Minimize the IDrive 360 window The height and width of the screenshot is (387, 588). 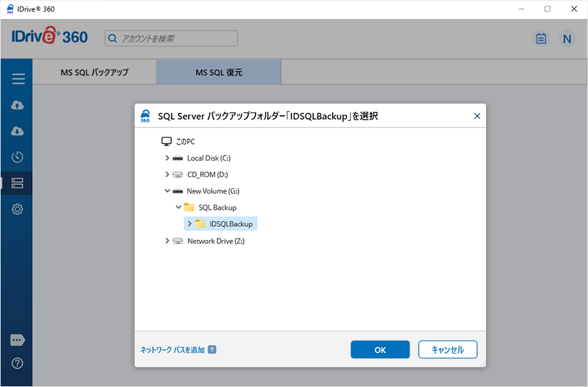click(x=521, y=8)
